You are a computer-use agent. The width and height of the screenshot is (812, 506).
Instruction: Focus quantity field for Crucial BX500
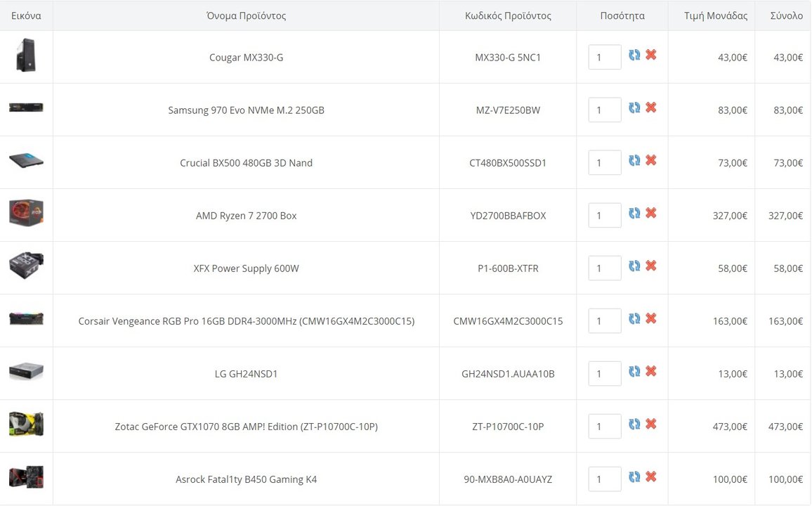[605, 162]
